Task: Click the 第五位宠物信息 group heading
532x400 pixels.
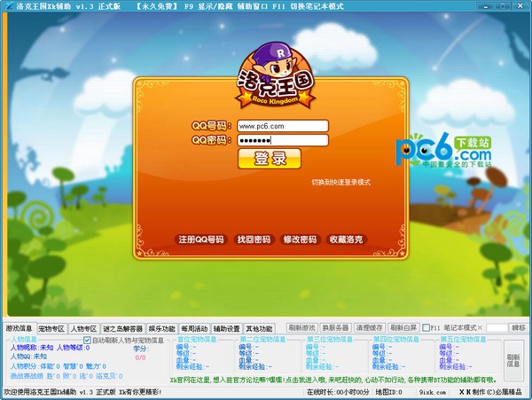Action: (463, 339)
